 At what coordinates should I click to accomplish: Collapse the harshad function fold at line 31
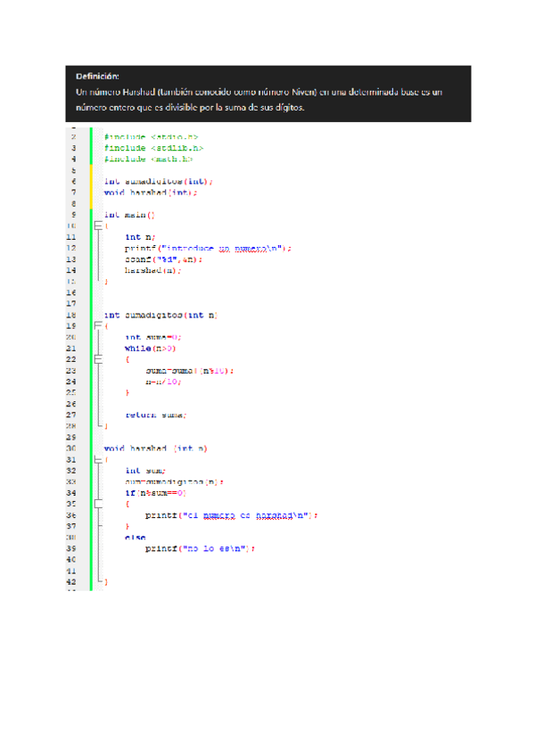99,460
